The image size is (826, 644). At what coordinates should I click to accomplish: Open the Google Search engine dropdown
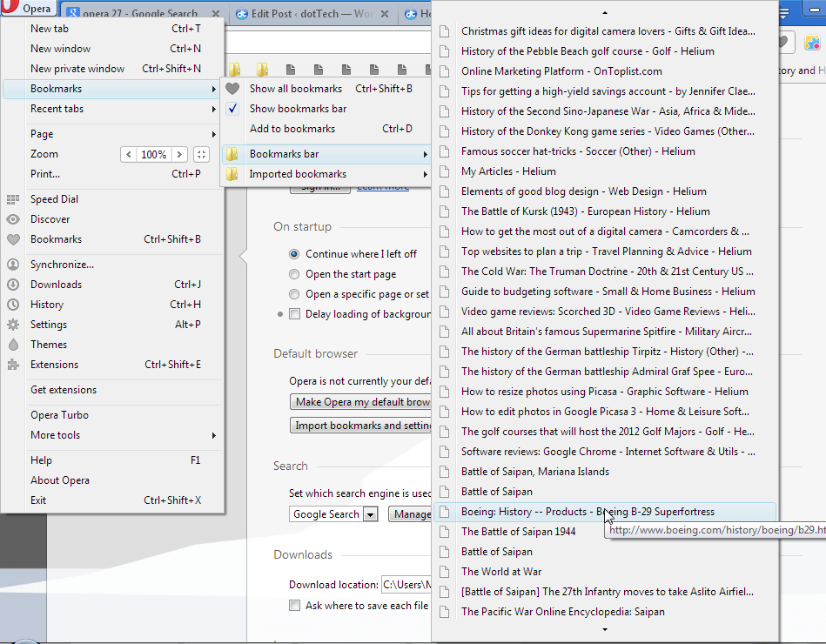coord(370,514)
